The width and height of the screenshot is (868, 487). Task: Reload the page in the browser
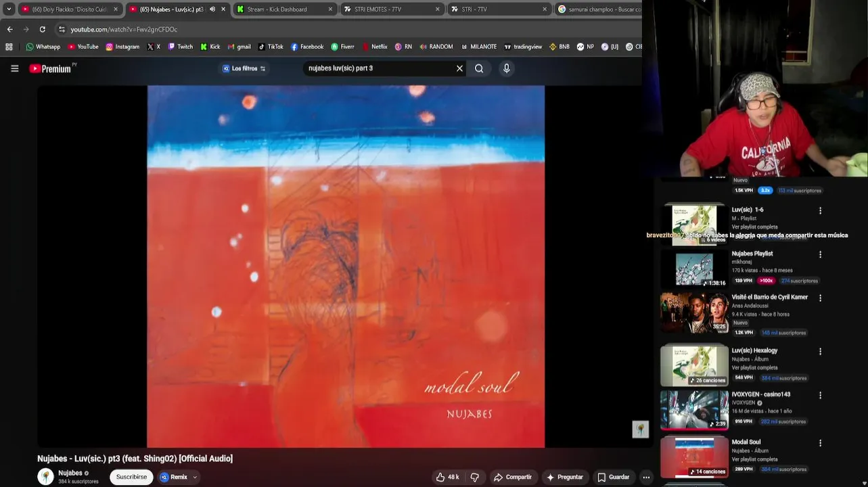click(x=42, y=29)
